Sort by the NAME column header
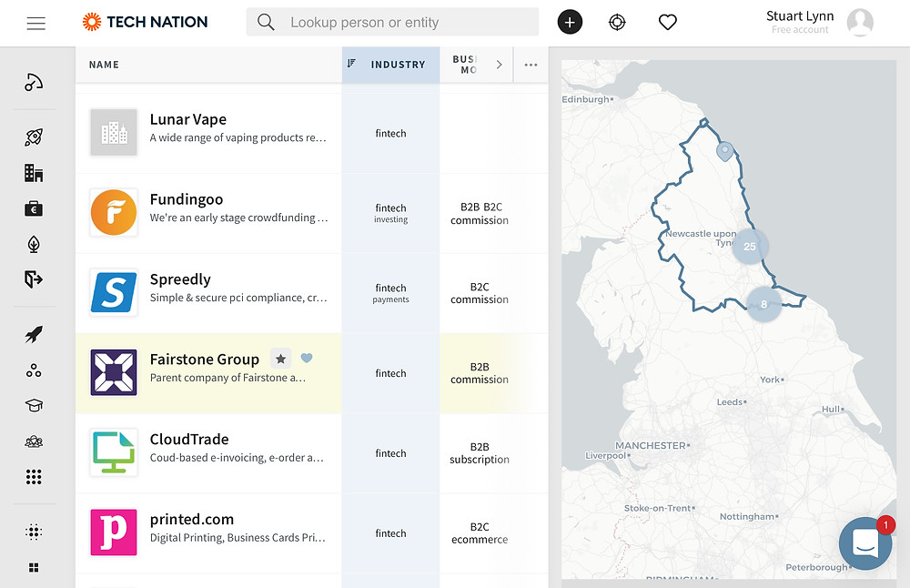The height and width of the screenshot is (588, 910). click(104, 65)
